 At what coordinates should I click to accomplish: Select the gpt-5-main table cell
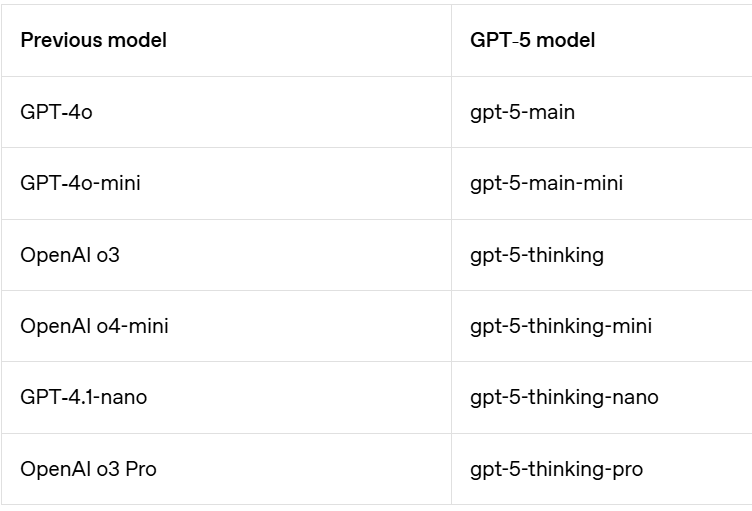522,112
